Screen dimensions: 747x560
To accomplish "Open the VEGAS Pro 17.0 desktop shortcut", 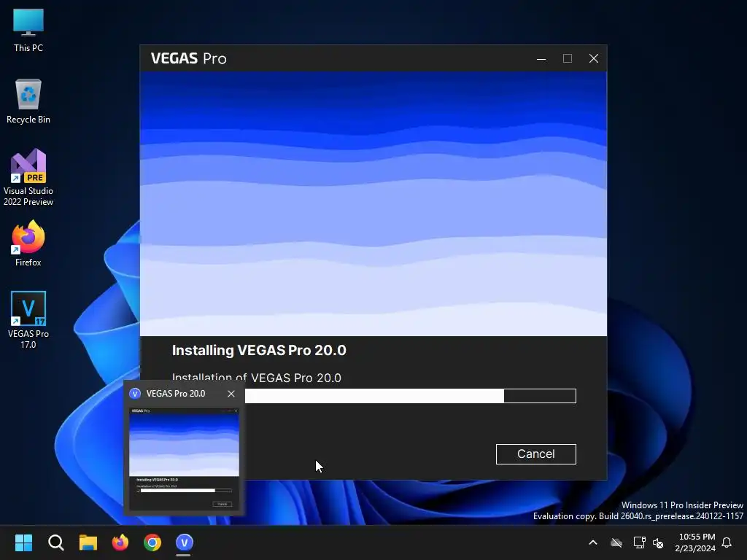I will (x=28, y=319).
